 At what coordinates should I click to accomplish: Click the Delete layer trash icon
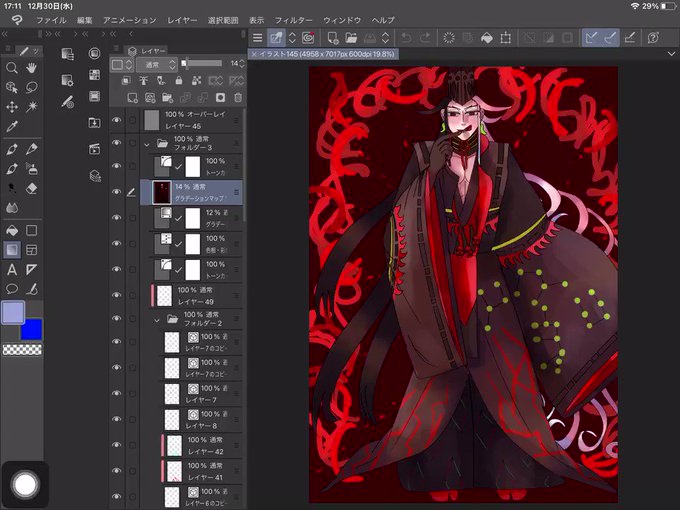[x=238, y=98]
